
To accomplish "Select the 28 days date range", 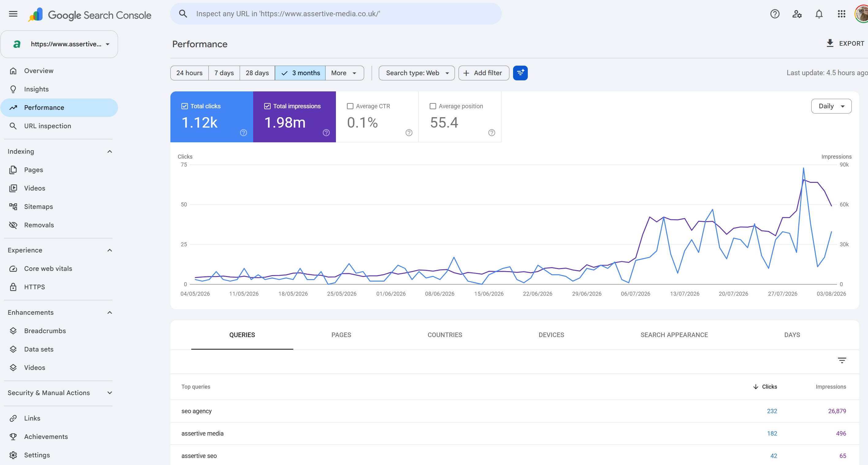I will (257, 73).
